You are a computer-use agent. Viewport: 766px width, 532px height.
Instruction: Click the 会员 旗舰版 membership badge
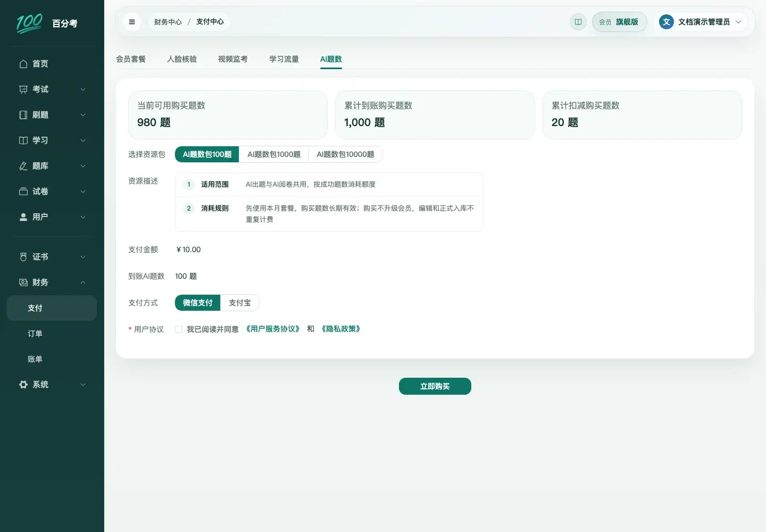pos(619,22)
